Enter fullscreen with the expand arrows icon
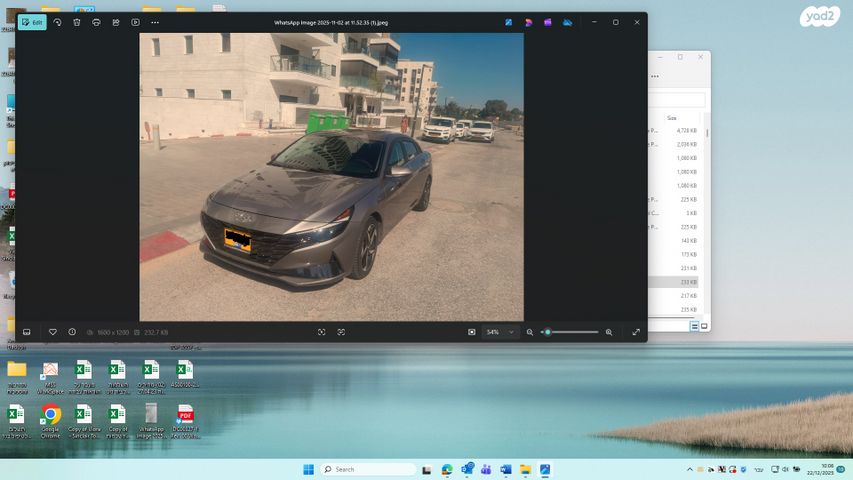This screenshot has height=480, width=853. [x=636, y=332]
